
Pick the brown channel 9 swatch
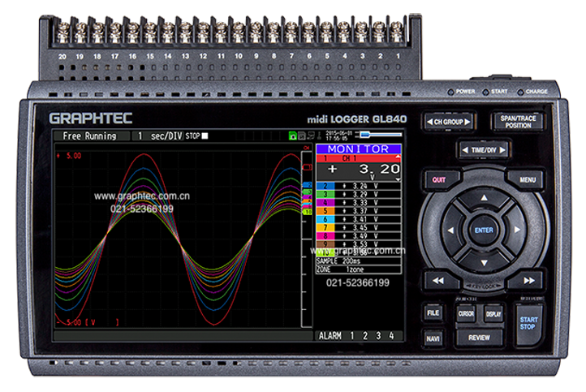(x=325, y=244)
